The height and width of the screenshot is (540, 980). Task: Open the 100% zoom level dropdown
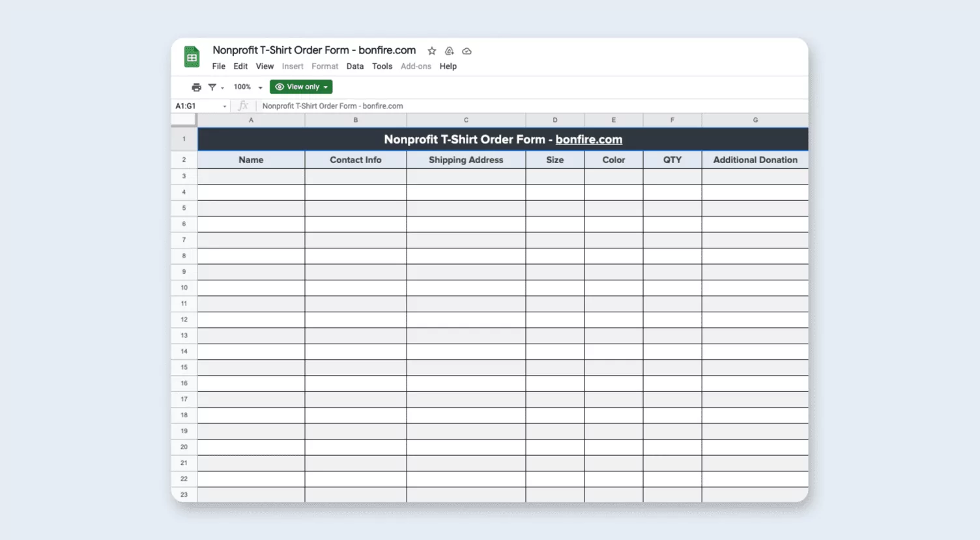point(248,87)
